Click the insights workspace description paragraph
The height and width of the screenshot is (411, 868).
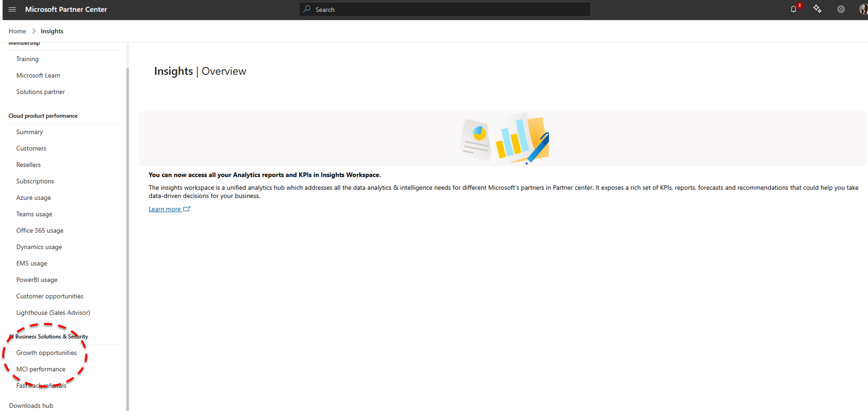pos(503,192)
